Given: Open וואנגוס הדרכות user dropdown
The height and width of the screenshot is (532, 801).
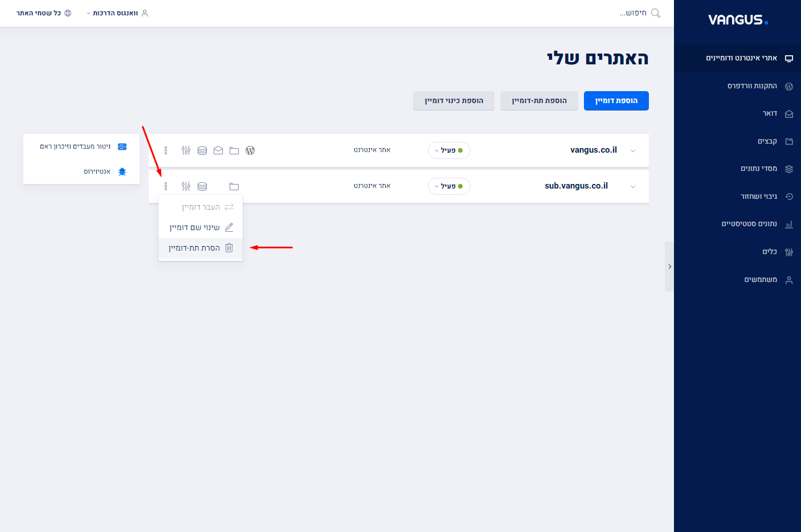Looking at the screenshot, I should [117, 13].
